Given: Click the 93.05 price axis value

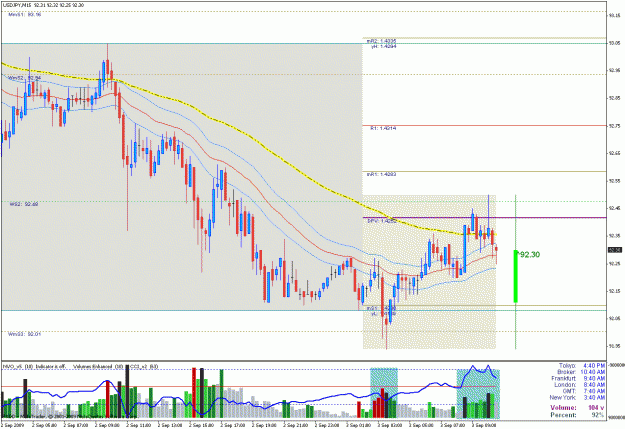Looking at the screenshot, I should 614,43.
